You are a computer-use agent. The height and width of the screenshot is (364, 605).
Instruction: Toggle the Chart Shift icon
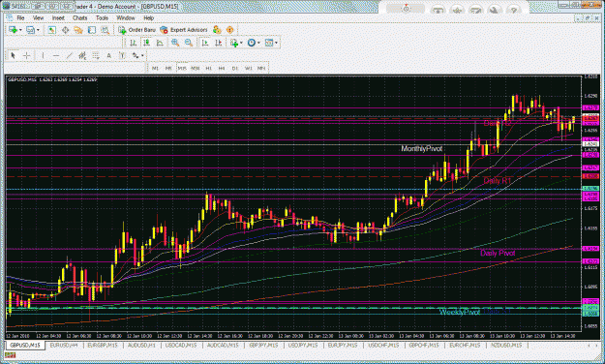[219, 43]
